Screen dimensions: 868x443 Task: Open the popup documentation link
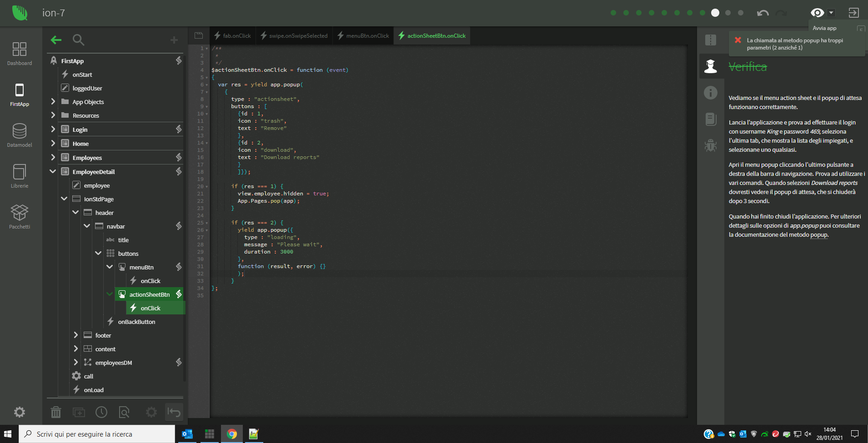coord(819,235)
